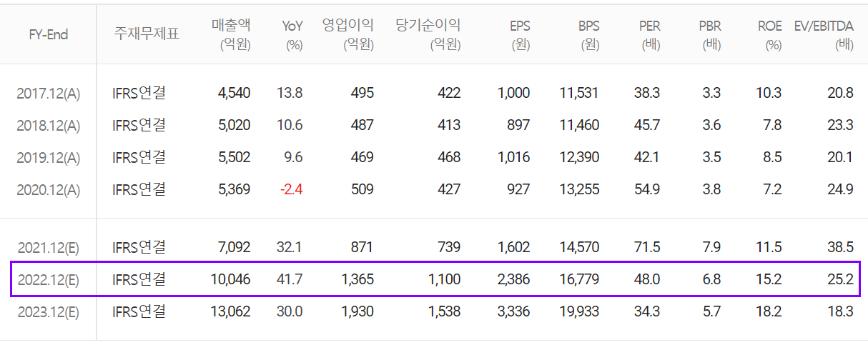Click the EV/EBITDA (배) column header
The image size is (868, 345).
[x=824, y=35]
